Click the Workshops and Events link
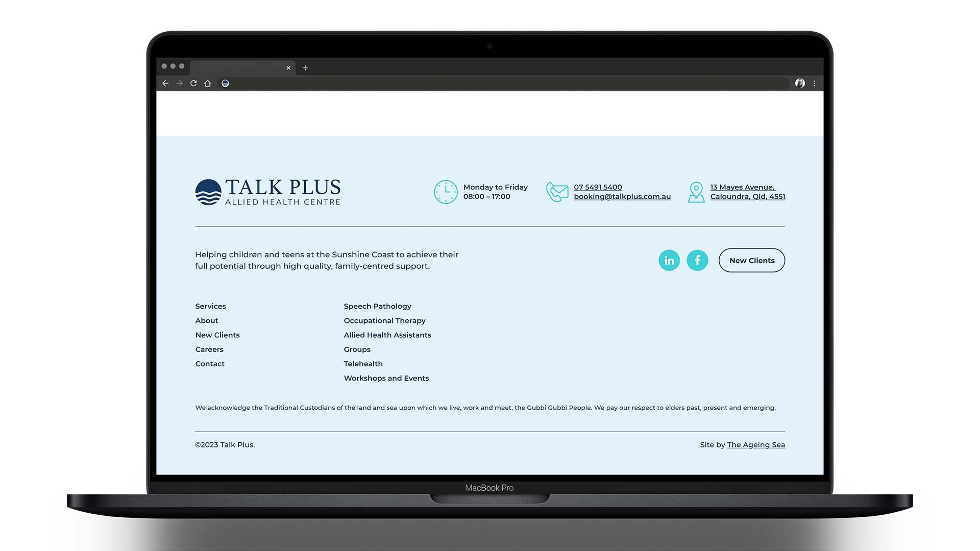The width and height of the screenshot is (980, 551). point(386,378)
